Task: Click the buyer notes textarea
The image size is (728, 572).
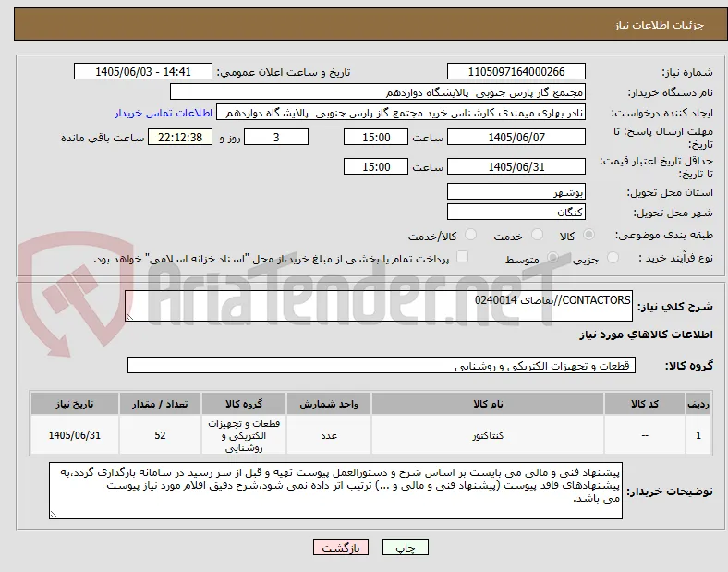Action: coord(335,491)
